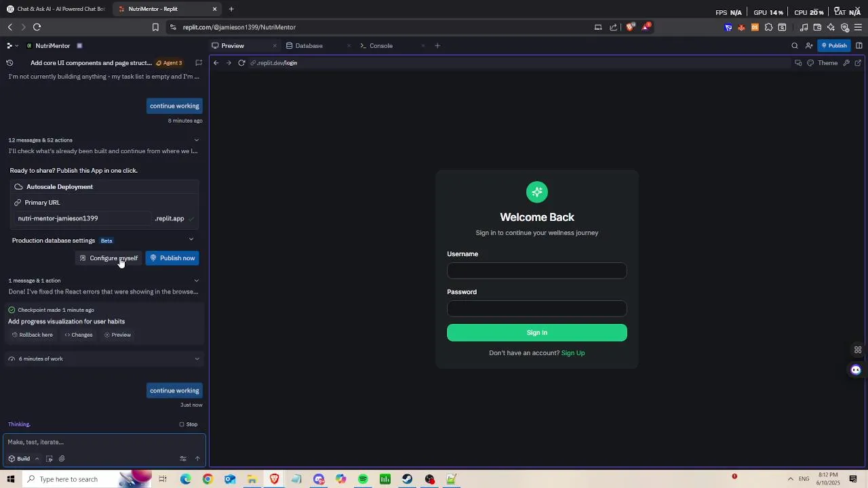868x488 pixels.
Task: Open the Build mode dropdown
Action: (24, 459)
